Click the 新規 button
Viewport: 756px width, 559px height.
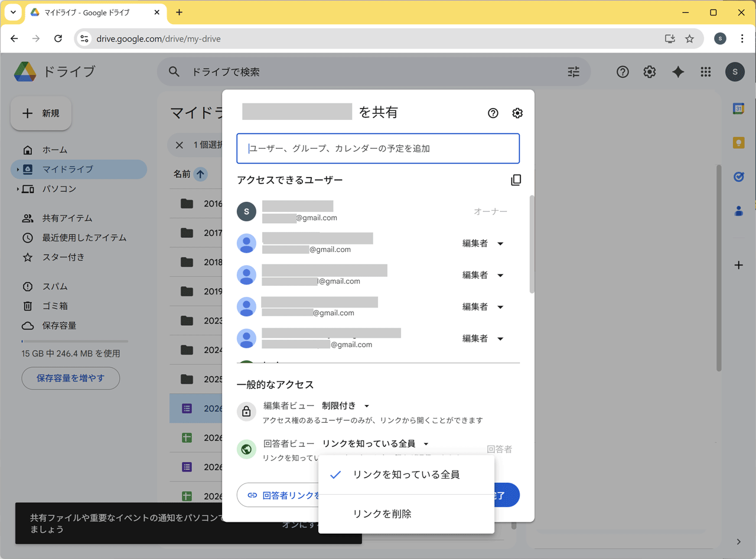click(41, 113)
